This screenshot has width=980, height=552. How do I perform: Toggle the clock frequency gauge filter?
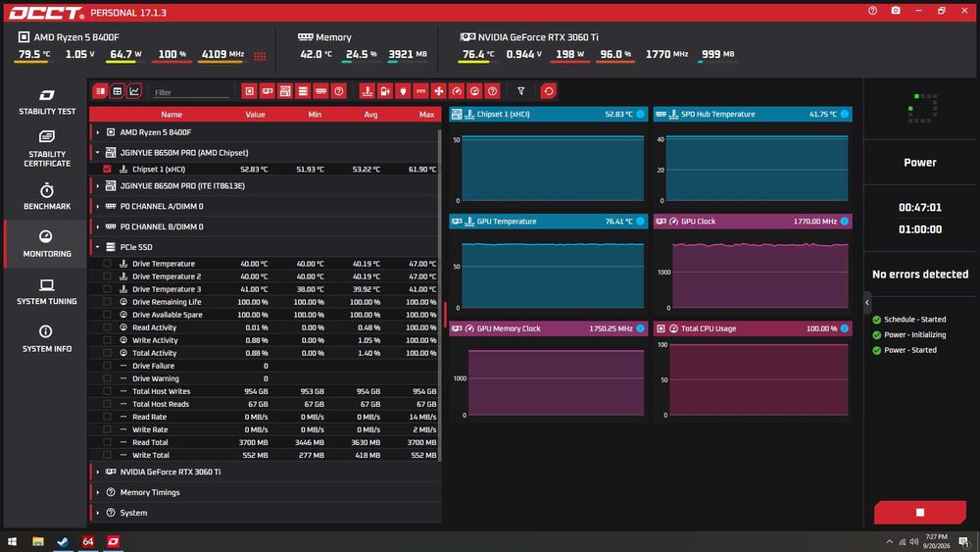(457, 91)
